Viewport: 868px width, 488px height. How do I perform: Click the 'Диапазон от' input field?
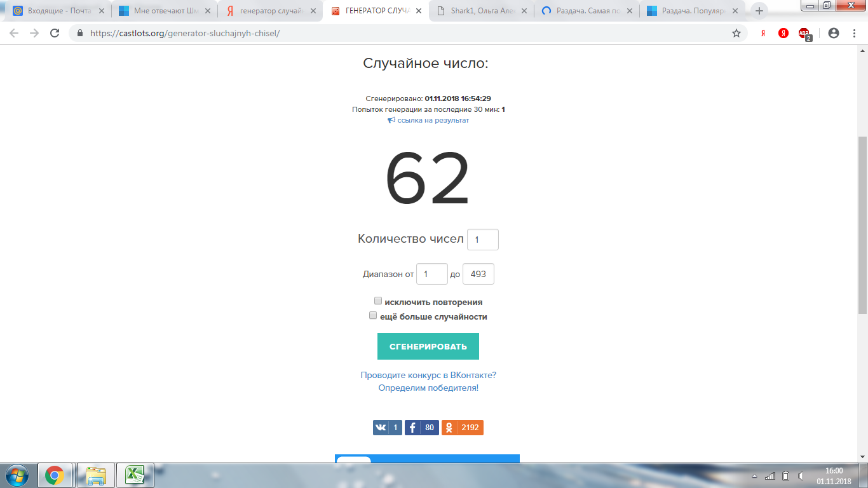(432, 274)
